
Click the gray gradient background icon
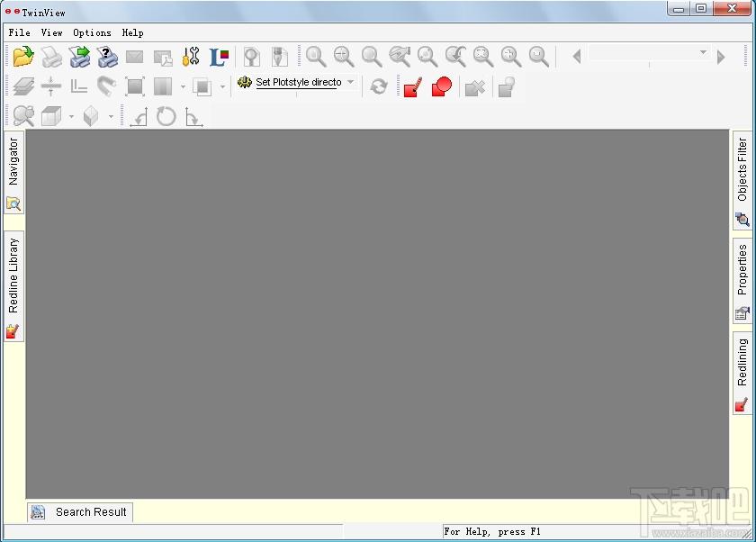click(163, 86)
